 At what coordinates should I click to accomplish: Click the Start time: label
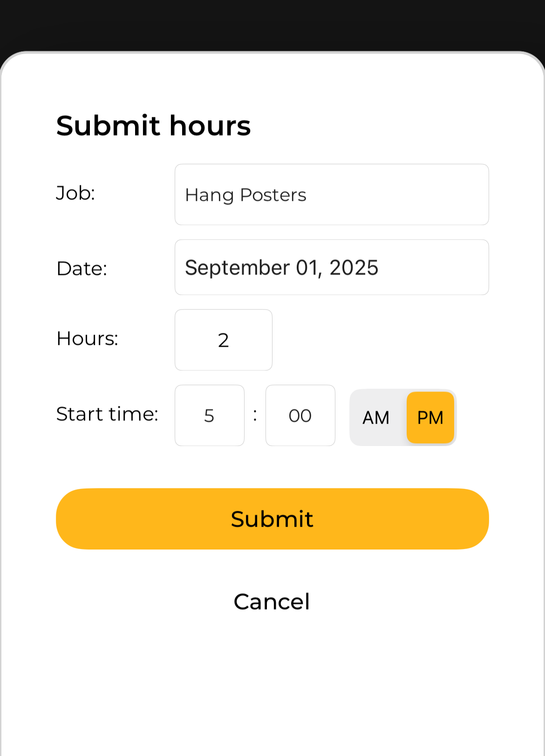coord(108,414)
